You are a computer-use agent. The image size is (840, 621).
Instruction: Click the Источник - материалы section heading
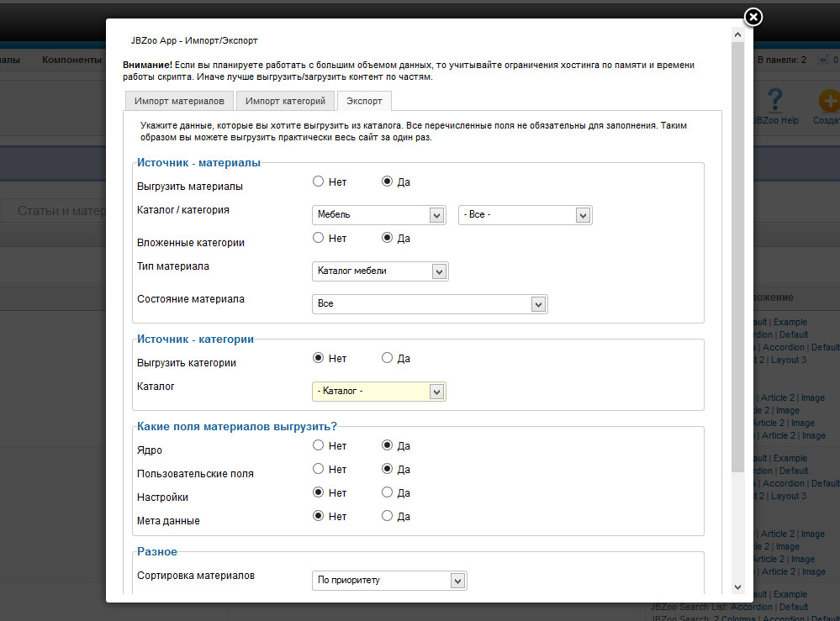[198, 163]
